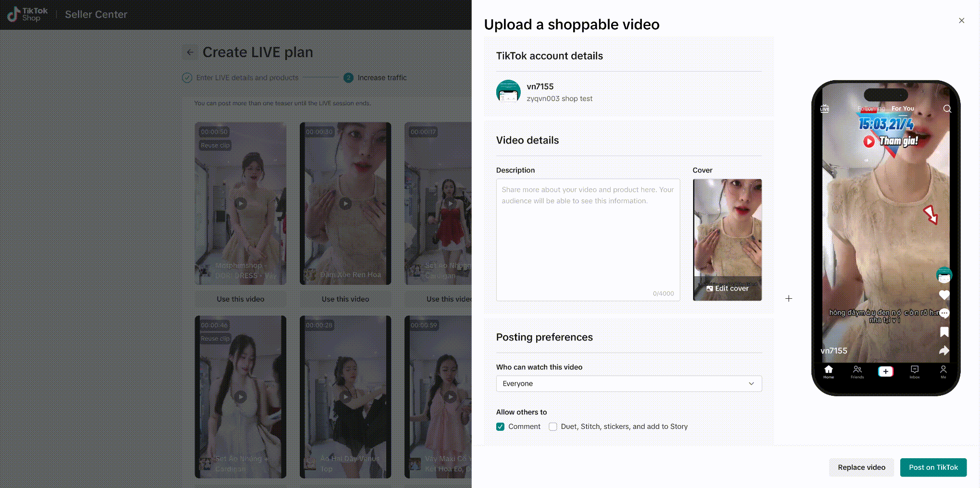Viewport: 980px width, 488px height.
Task: Click into the Description text field
Action: pyautogui.click(x=588, y=240)
